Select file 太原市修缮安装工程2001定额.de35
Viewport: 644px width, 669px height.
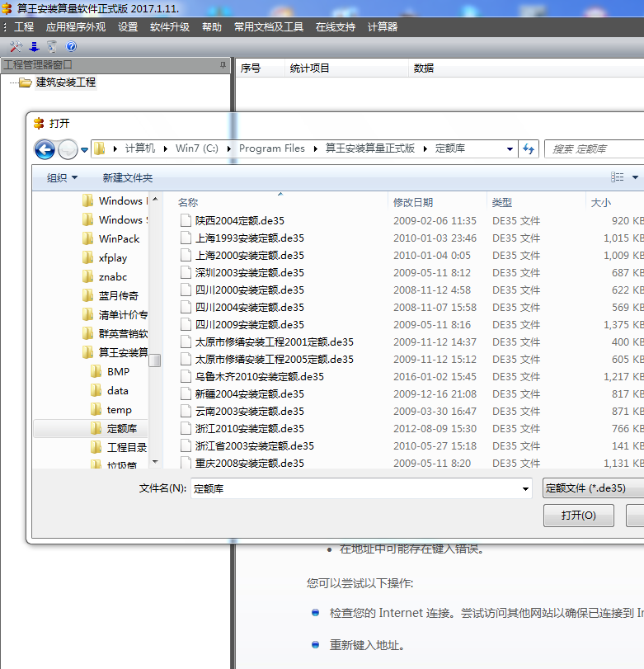(x=275, y=342)
